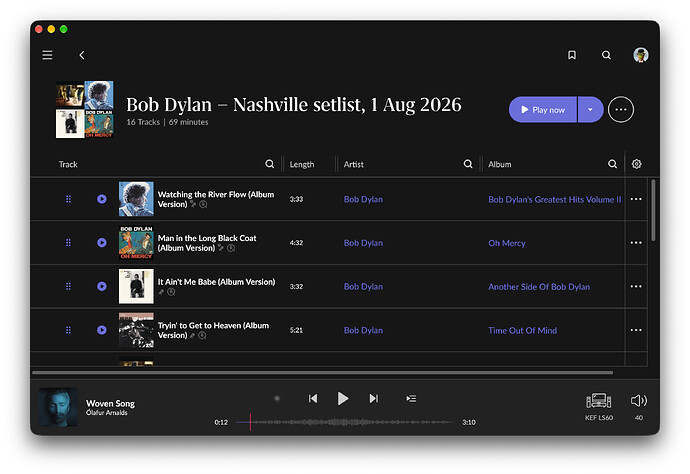This screenshot has width=690, height=474.
Task: Filter by track using Track column search
Action: click(269, 164)
